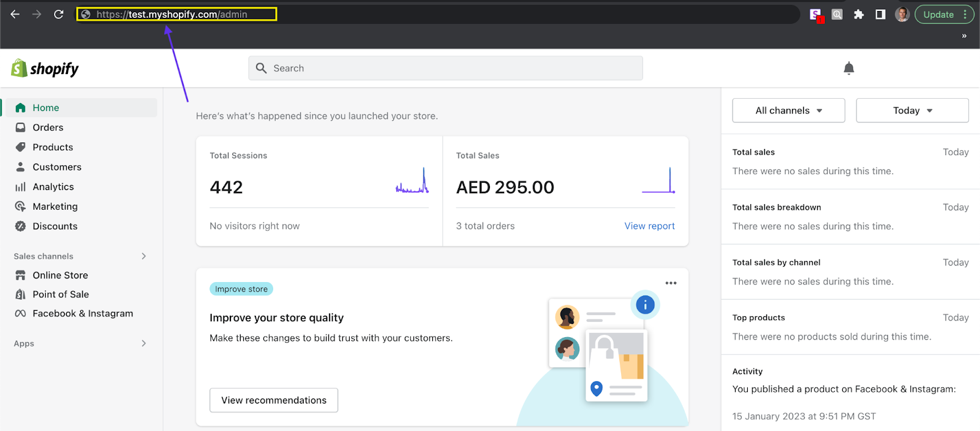This screenshot has width=980, height=431.
Task: Click the Total sales heading in right panel
Action: coord(753,152)
